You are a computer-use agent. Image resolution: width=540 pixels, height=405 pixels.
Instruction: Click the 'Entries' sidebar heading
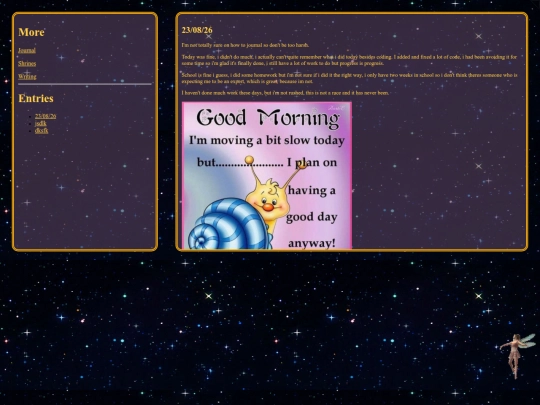[36, 98]
